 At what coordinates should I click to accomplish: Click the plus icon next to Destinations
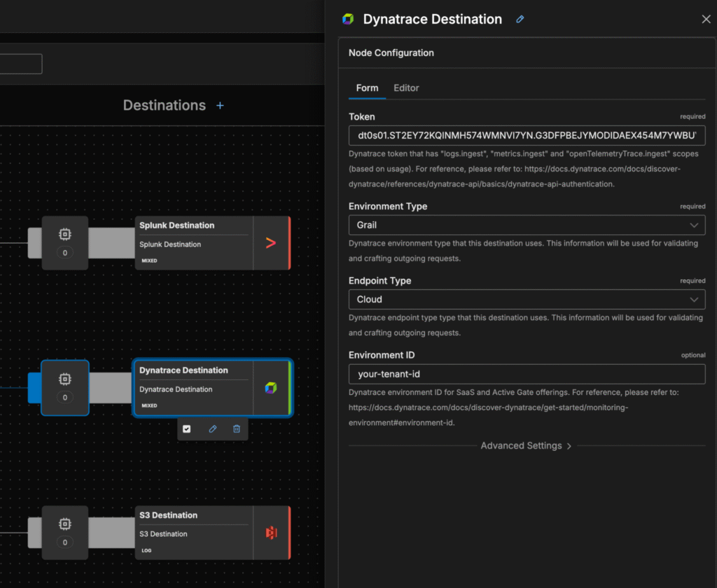coord(220,106)
